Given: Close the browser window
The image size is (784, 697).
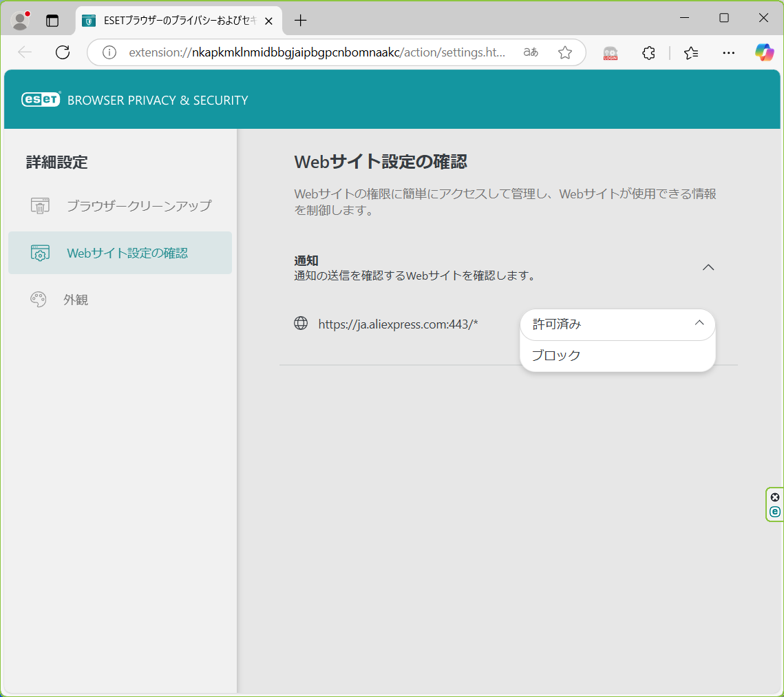Looking at the screenshot, I should pyautogui.click(x=763, y=18).
